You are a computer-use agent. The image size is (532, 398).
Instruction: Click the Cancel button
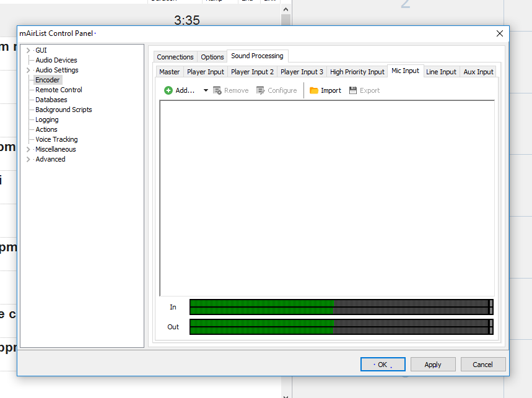pyautogui.click(x=483, y=365)
